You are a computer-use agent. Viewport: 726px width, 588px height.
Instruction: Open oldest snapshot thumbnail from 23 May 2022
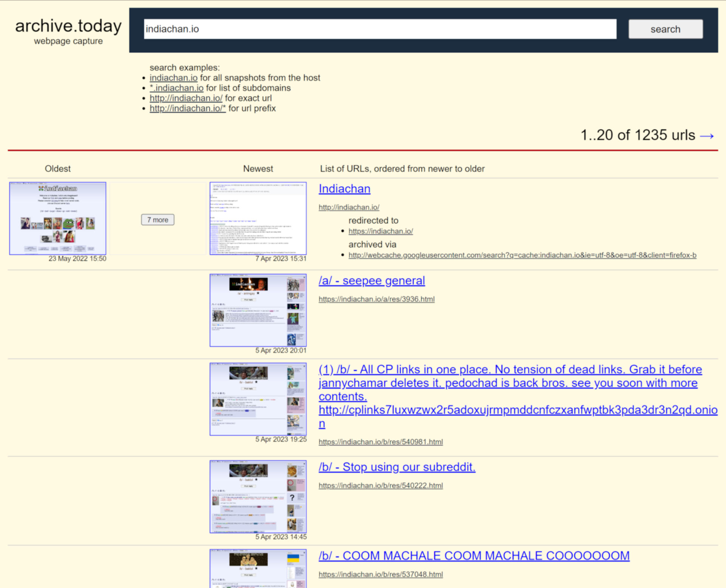58,218
